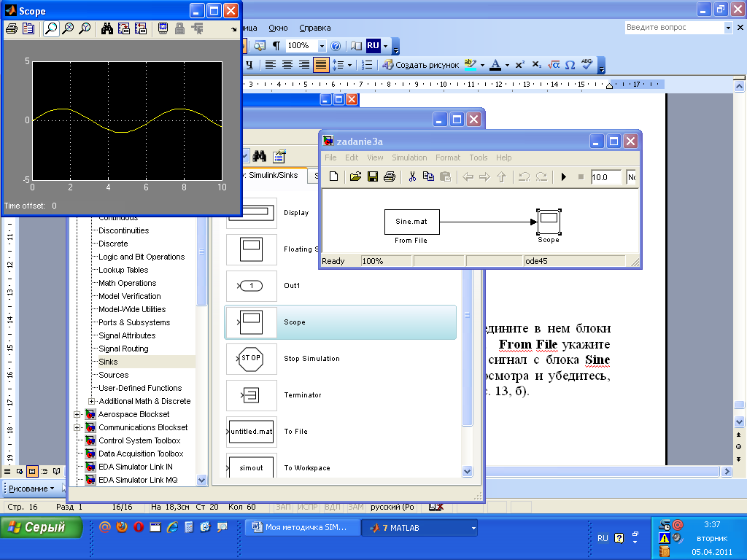Open the Format menu in zadanie3a
This screenshot has height=560, width=747.
coord(448,157)
